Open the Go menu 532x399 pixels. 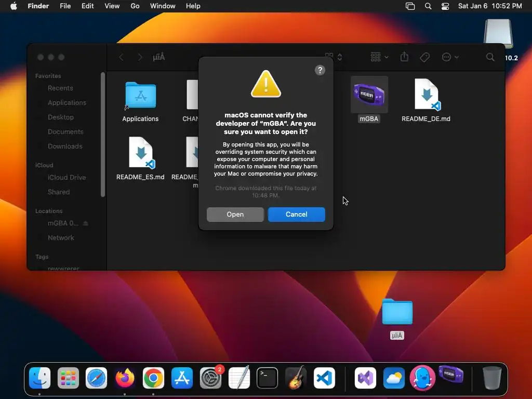pos(135,6)
